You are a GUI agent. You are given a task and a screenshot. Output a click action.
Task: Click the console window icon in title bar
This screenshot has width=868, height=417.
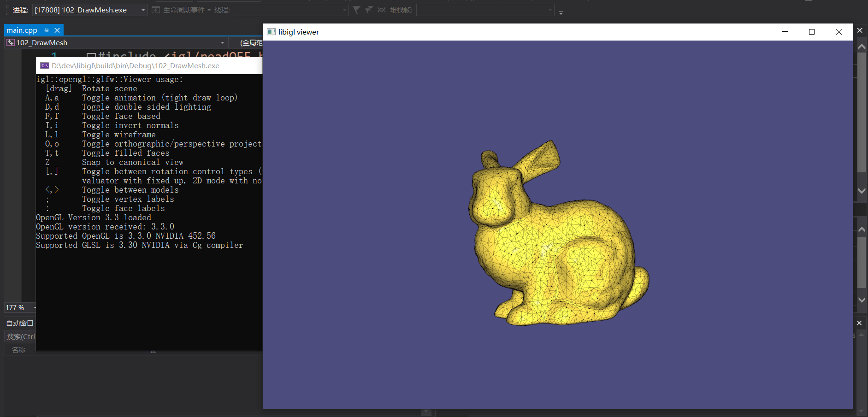(x=44, y=65)
